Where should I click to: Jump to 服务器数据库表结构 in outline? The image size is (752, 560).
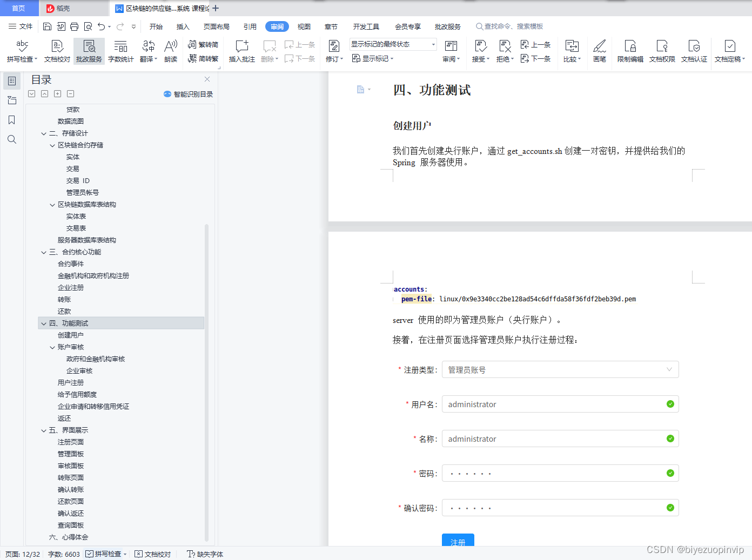pyautogui.click(x=87, y=240)
